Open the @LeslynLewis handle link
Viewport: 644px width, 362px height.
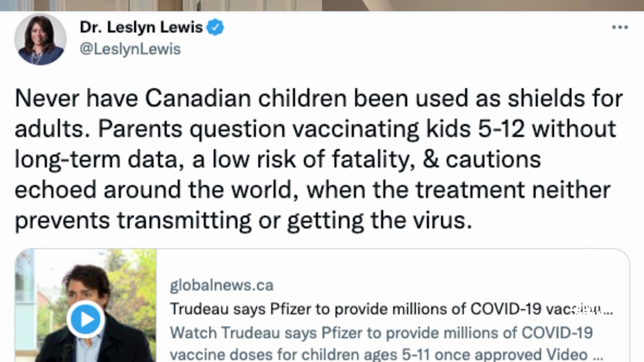pyautogui.click(x=130, y=49)
